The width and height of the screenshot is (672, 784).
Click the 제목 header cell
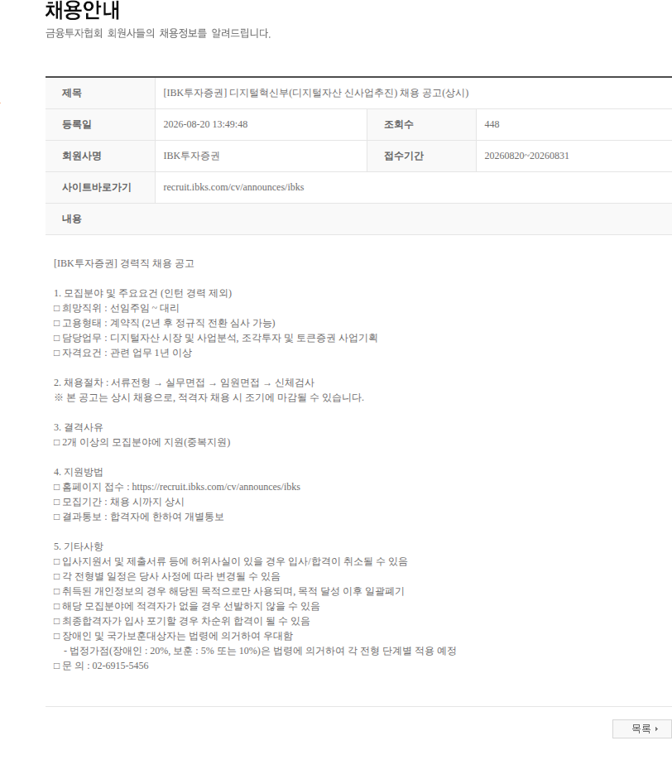[100, 93]
